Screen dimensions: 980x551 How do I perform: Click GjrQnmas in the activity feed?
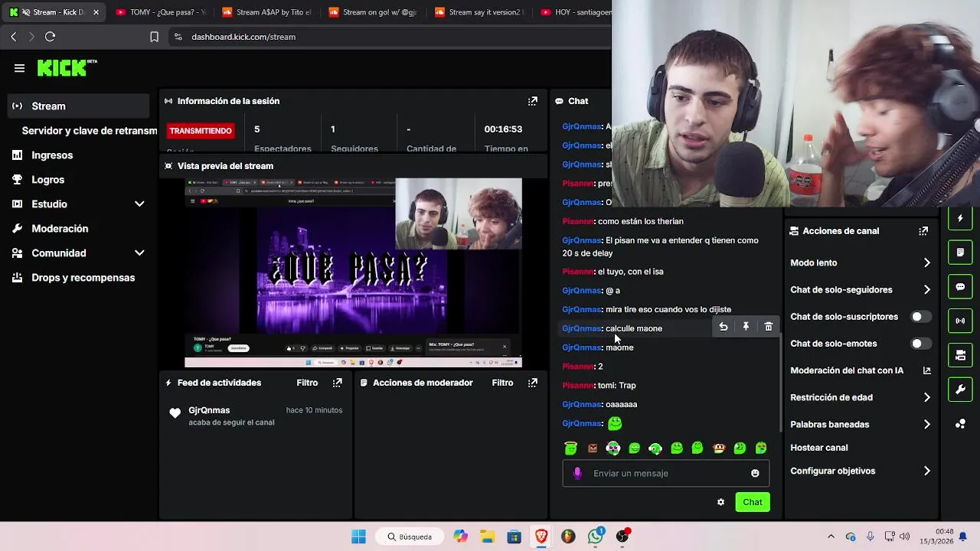pos(209,410)
